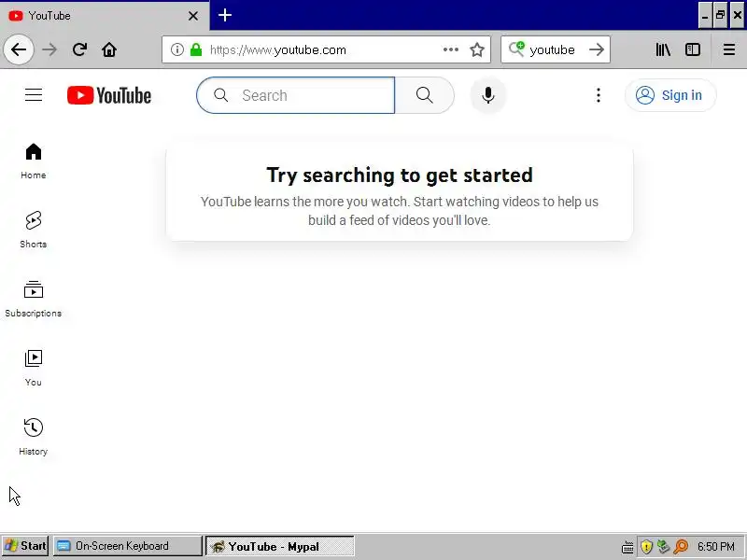Screen dimensions: 747x560
Task: Toggle the YouTube guide hamburger menu
Action: (34, 95)
